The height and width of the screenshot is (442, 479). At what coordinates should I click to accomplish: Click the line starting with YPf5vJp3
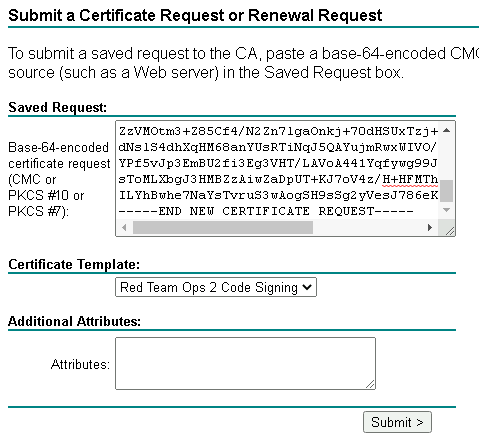click(x=278, y=163)
